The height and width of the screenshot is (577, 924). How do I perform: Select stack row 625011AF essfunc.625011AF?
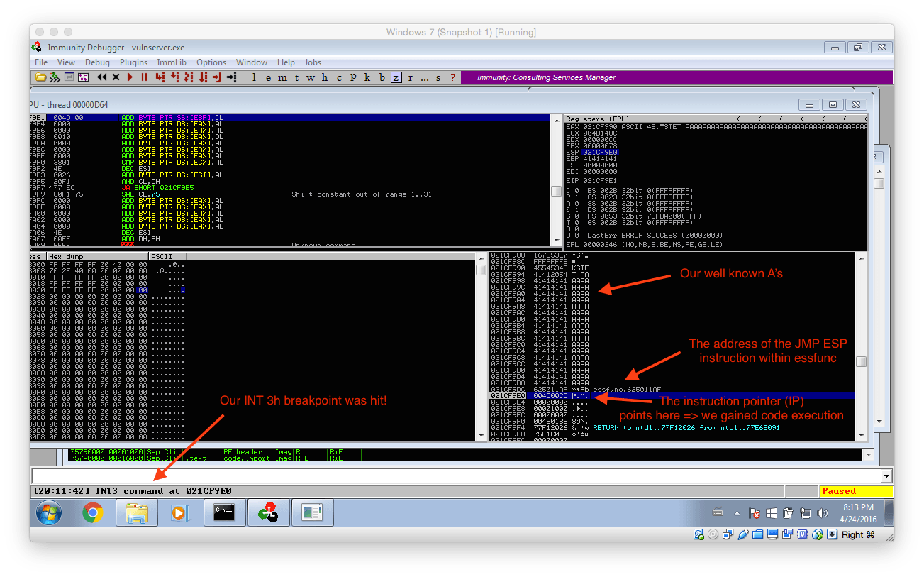click(x=672, y=389)
